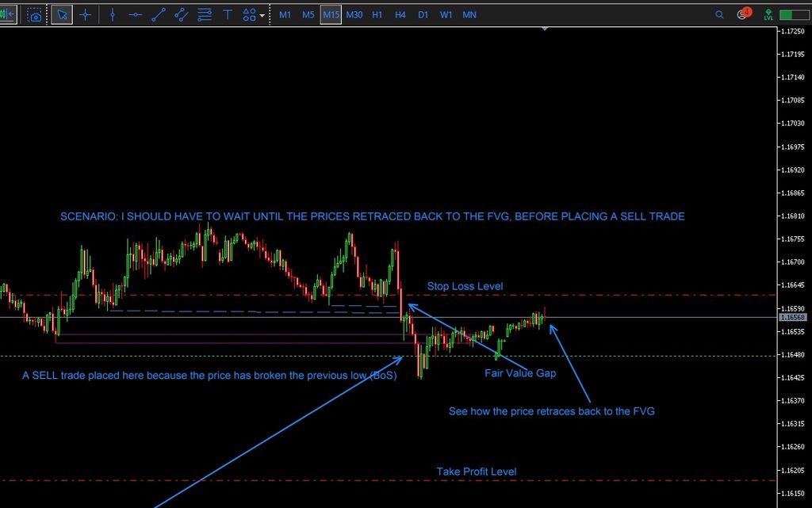Screen dimensions: 812x508
Task: Switch to the H4 timeframe
Action: 400,15
